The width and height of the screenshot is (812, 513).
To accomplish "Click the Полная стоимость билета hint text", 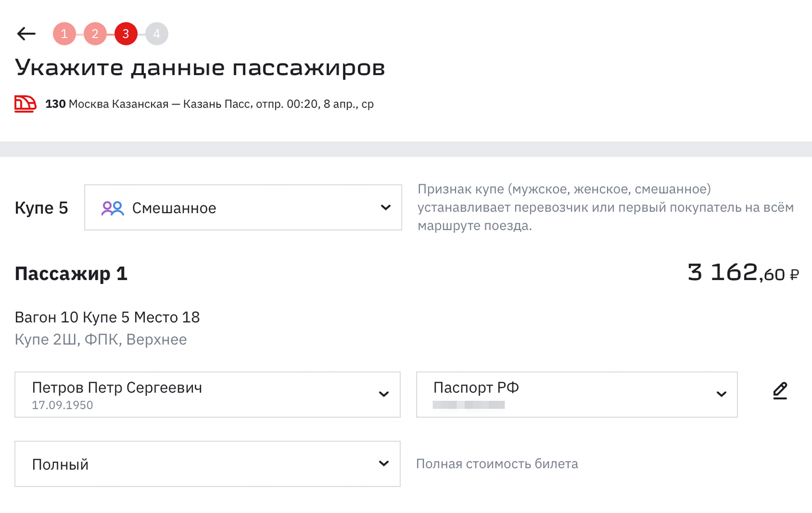I will pyautogui.click(x=497, y=464).
